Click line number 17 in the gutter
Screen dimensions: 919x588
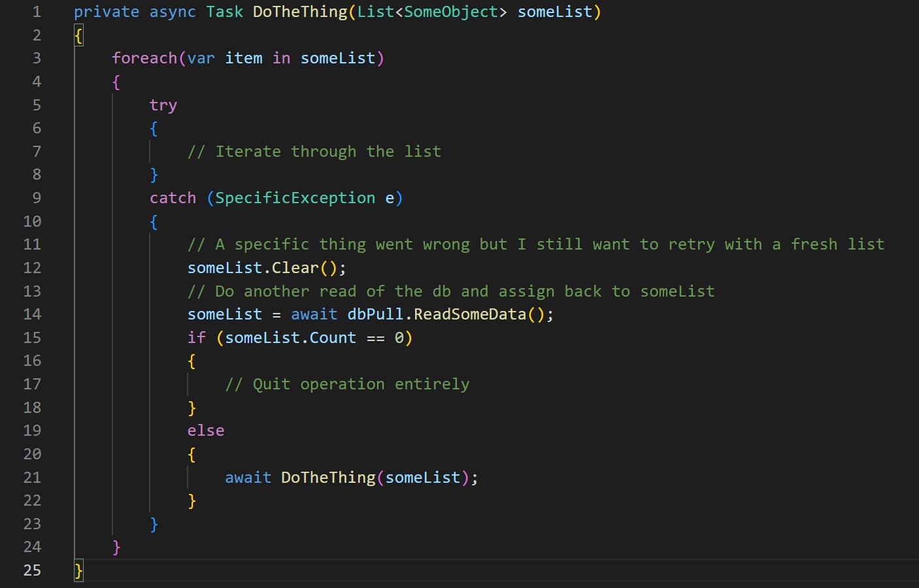point(32,384)
